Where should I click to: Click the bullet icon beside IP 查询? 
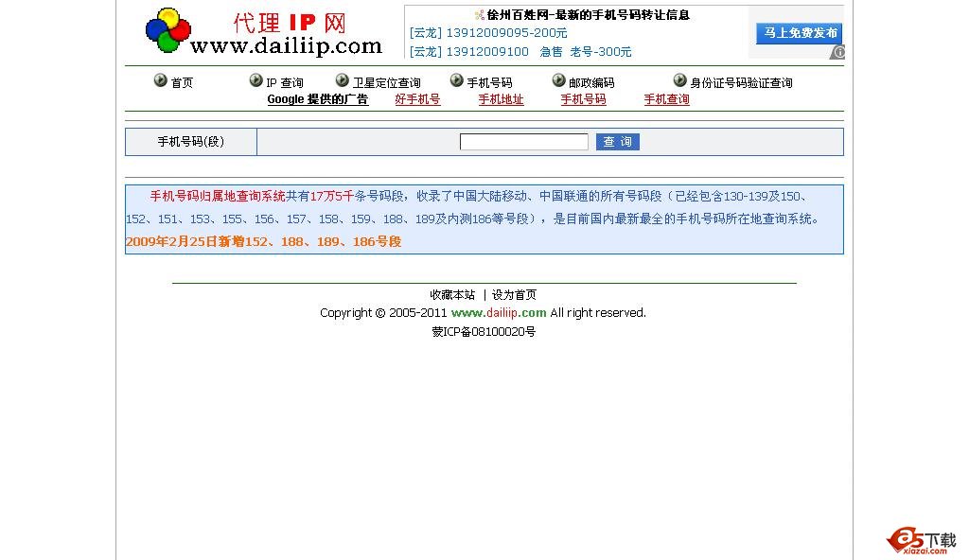click(255, 80)
